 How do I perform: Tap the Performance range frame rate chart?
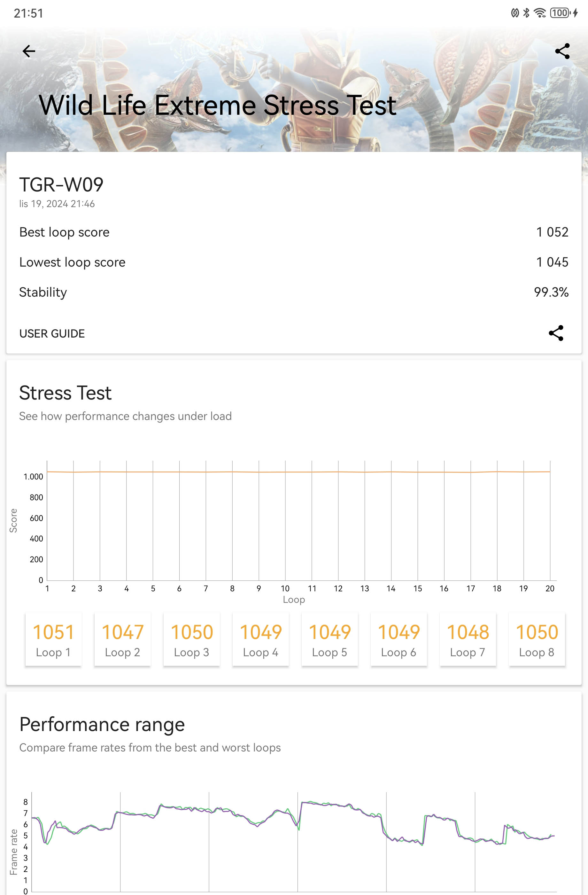(294, 842)
